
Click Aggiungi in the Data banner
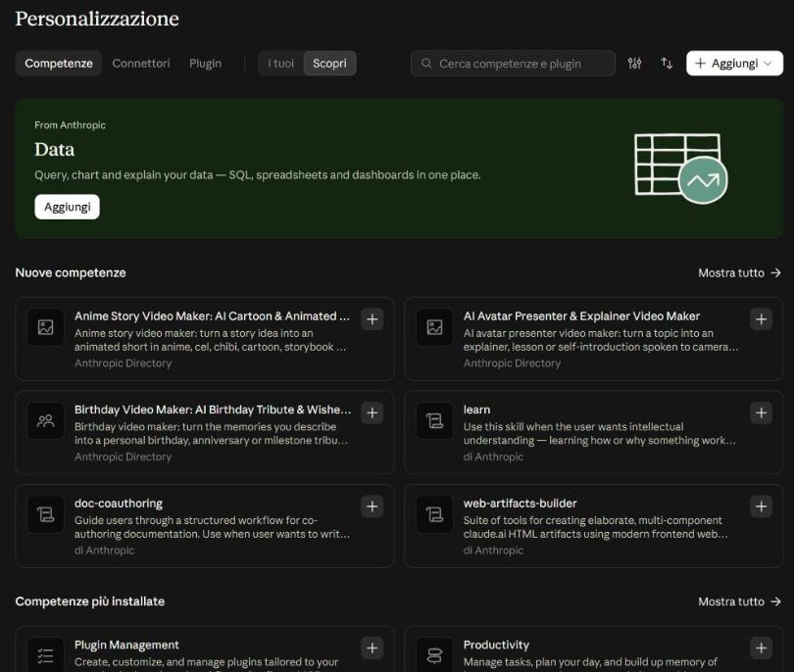click(68, 207)
